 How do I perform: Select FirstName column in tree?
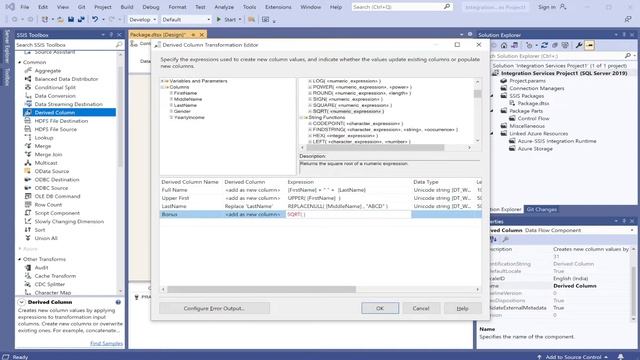click(185, 93)
